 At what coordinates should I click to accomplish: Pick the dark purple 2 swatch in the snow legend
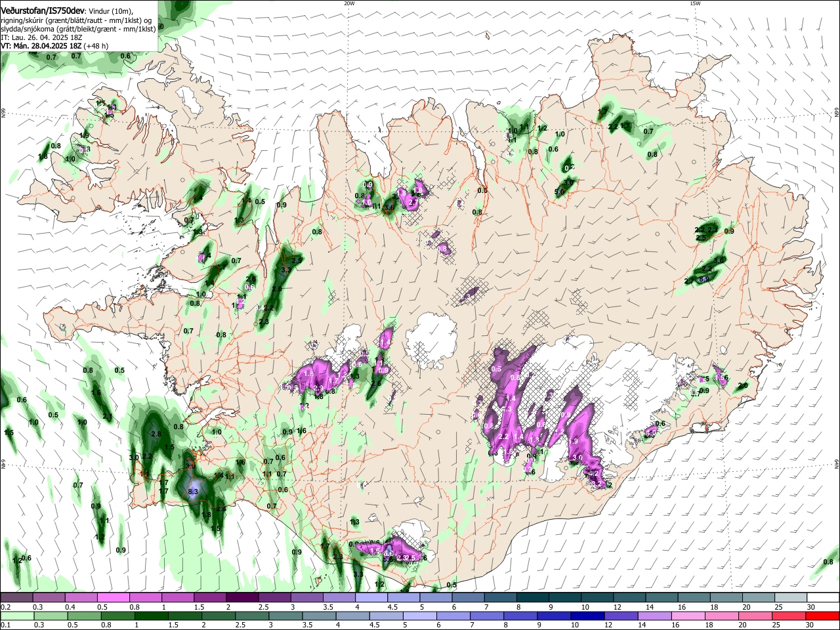pyautogui.click(x=242, y=598)
